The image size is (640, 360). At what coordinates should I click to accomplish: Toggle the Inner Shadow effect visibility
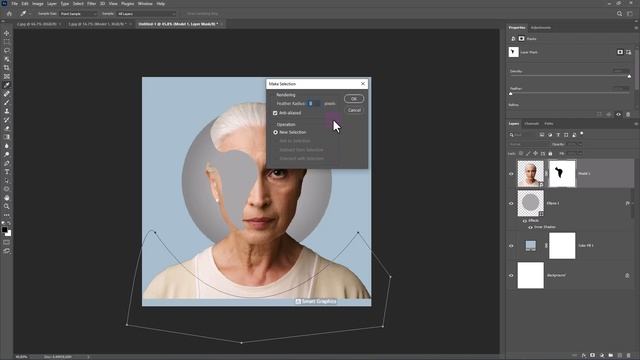[x=531, y=227]
